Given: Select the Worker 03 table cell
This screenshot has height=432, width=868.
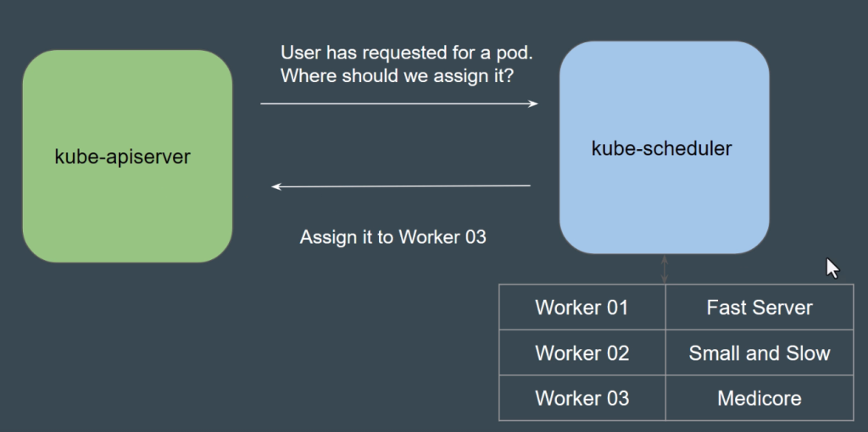Looking at the screenshot, I should [581, 398].
